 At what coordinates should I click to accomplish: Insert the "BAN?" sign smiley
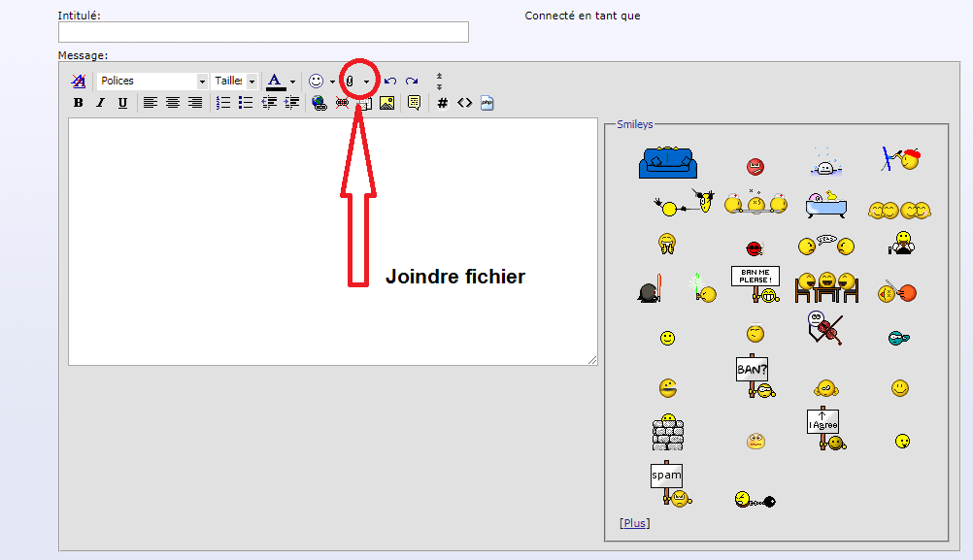pyautogui.click(x=755, y=376)
